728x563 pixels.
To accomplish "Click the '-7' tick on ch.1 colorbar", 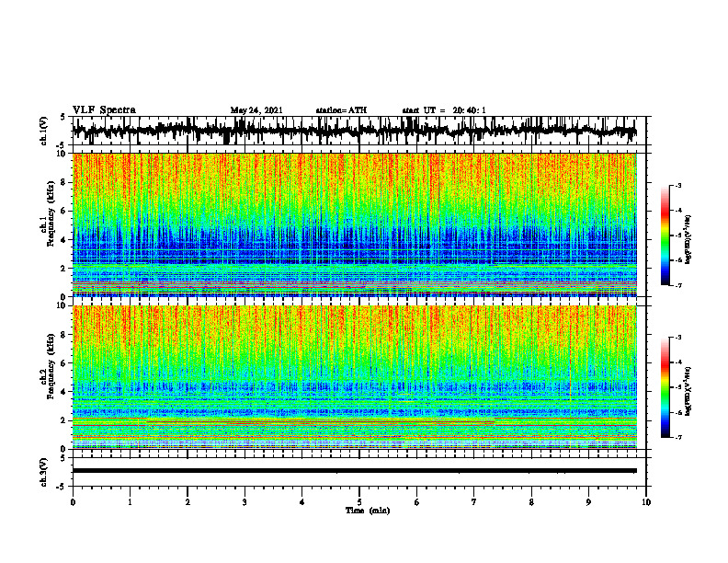I will pos(678,285).
